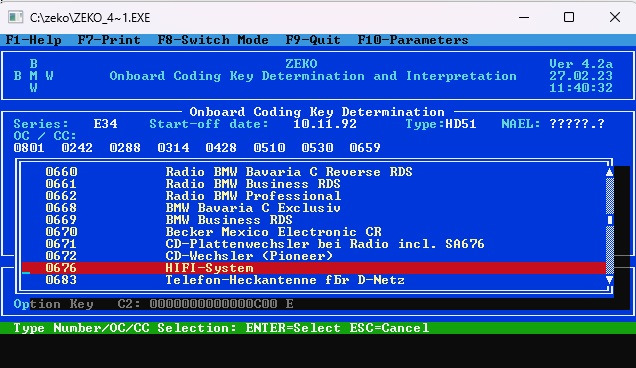Screen dimensions: 636x368
Task: Click start-off date 10.11.92
Action: point(325,124)
